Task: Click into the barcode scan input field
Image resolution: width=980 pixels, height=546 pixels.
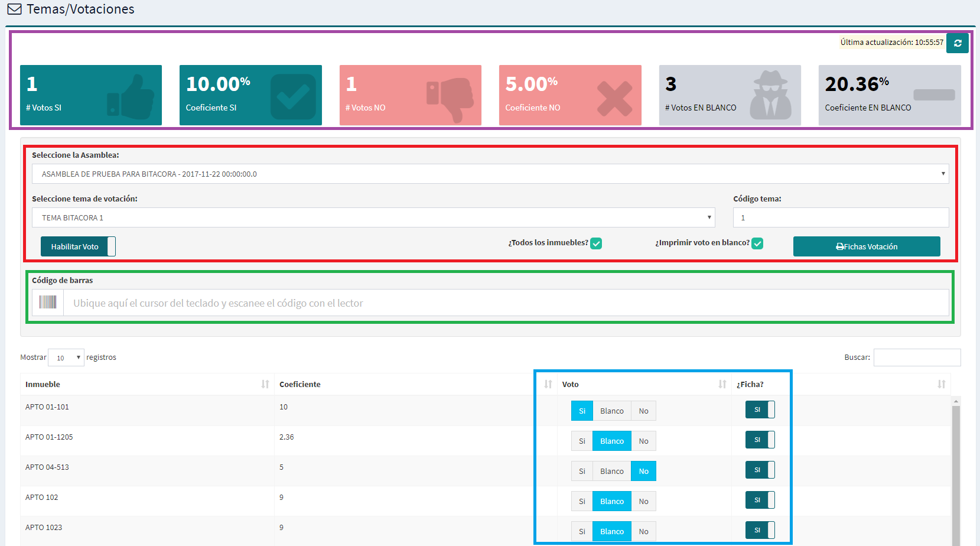Action: point(506,303)
